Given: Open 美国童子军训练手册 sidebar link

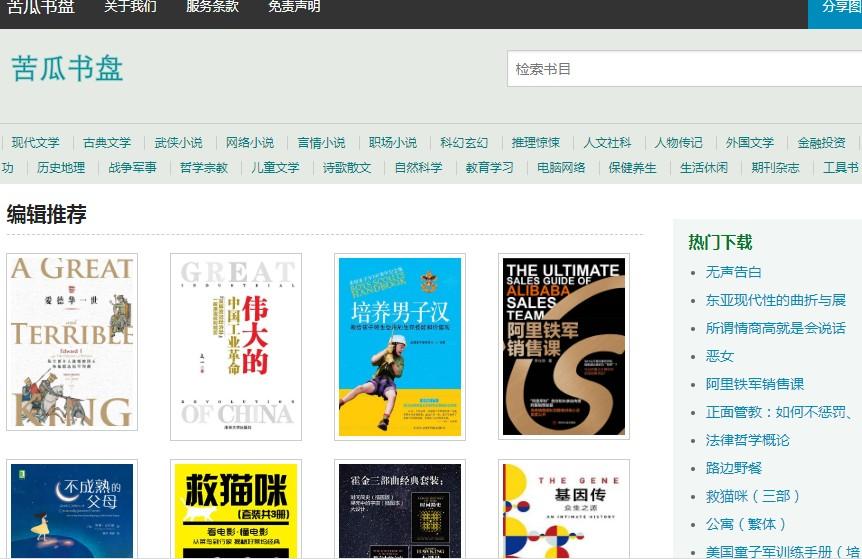Looking at the screenshot, I should point(783,552).
